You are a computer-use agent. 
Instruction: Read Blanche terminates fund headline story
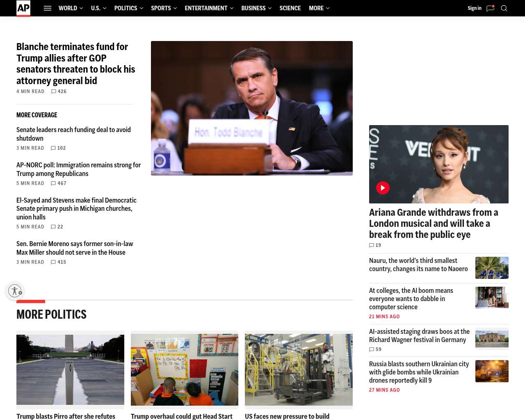pyautogui.click(x=76, y=64)
